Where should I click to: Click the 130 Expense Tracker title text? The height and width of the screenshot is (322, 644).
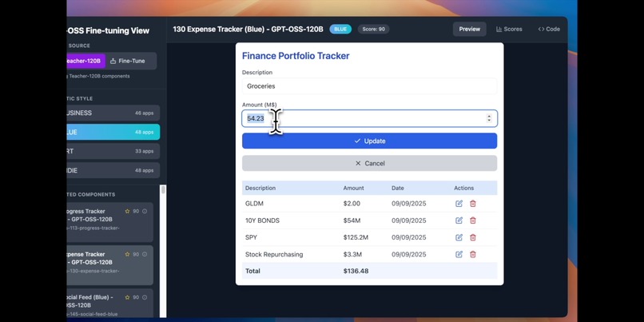click(x=248, y=29)
